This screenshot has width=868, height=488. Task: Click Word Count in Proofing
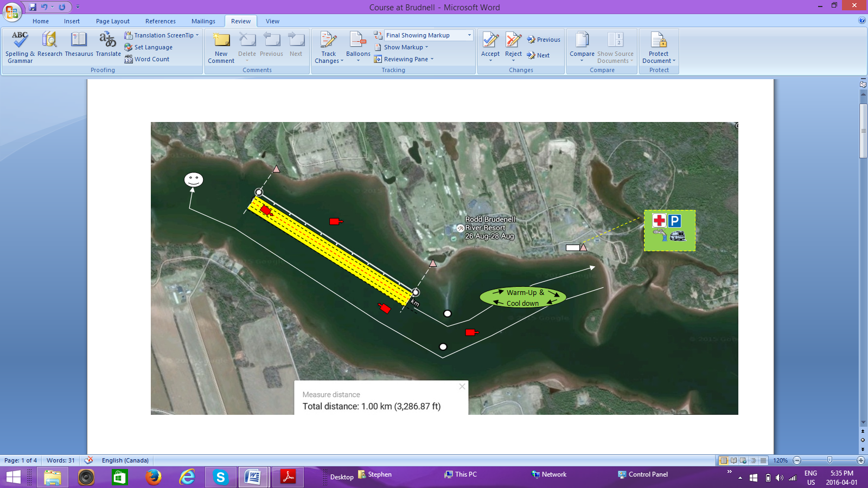coord(147,59)
